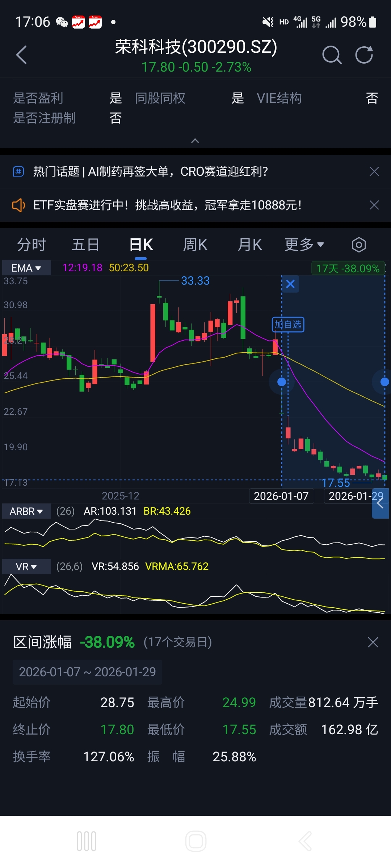Close the blue X on range selection
The width and height of the screenshot is (391, 868).
coord(290,284)
